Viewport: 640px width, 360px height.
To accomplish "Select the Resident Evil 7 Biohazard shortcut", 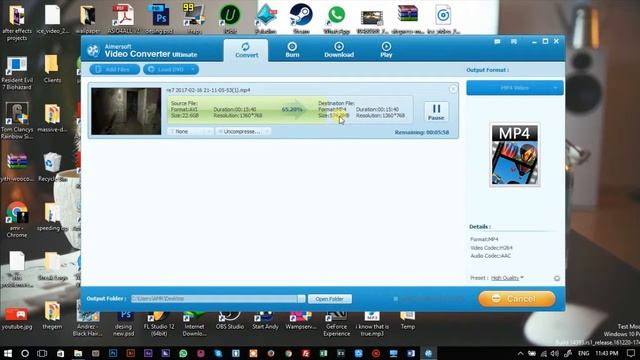I will click(x=17, y=73).
